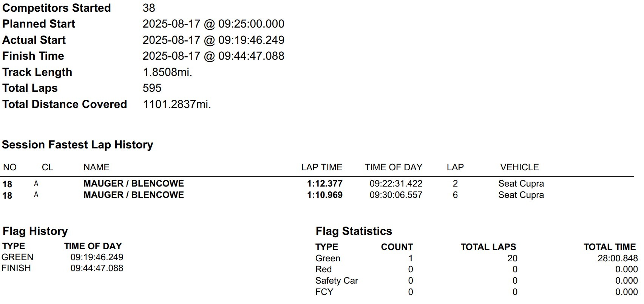
Task: Click the 1:10.969 fastest lap time
Action: coord(325,195)
